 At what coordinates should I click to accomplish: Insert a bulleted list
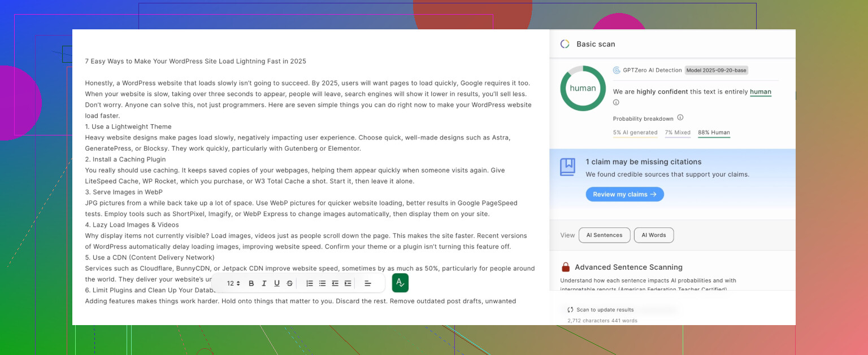(x=322, y=283)
